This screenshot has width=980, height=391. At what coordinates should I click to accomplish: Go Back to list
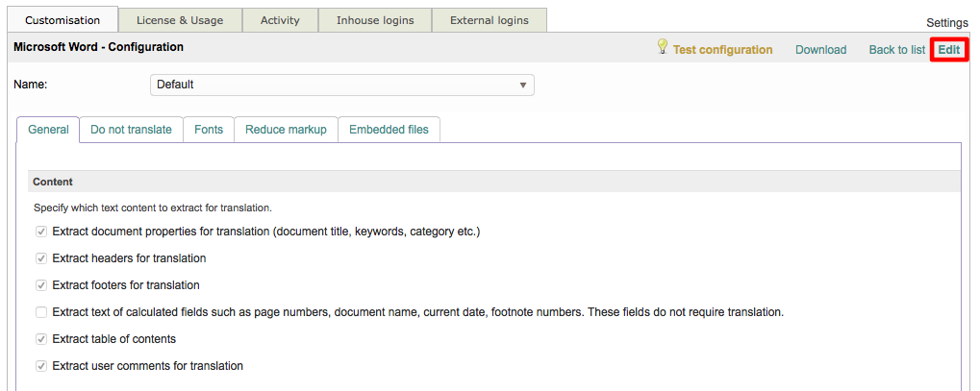(896, 50)
